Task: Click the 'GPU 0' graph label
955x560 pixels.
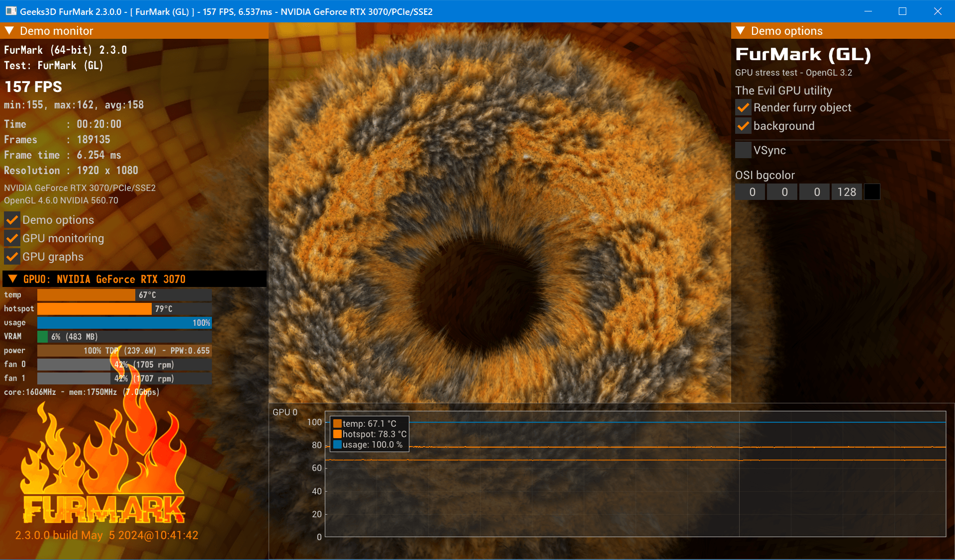Action: point(285,412)
